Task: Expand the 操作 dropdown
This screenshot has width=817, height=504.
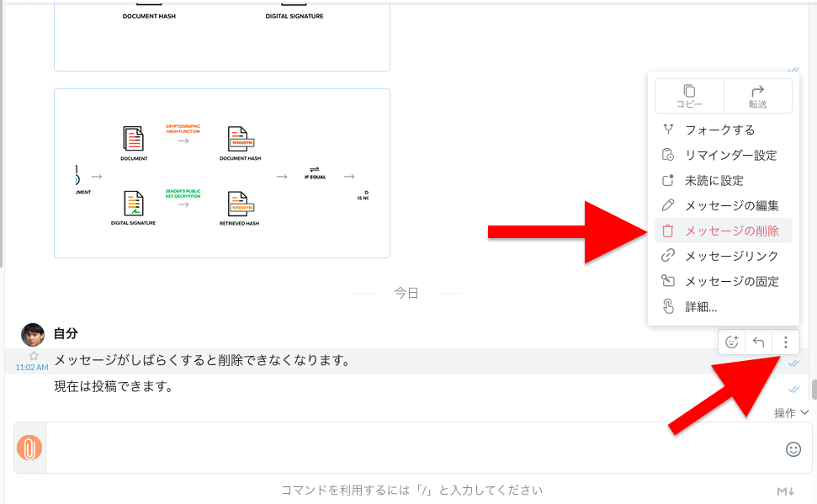Action: coord(791,413)
